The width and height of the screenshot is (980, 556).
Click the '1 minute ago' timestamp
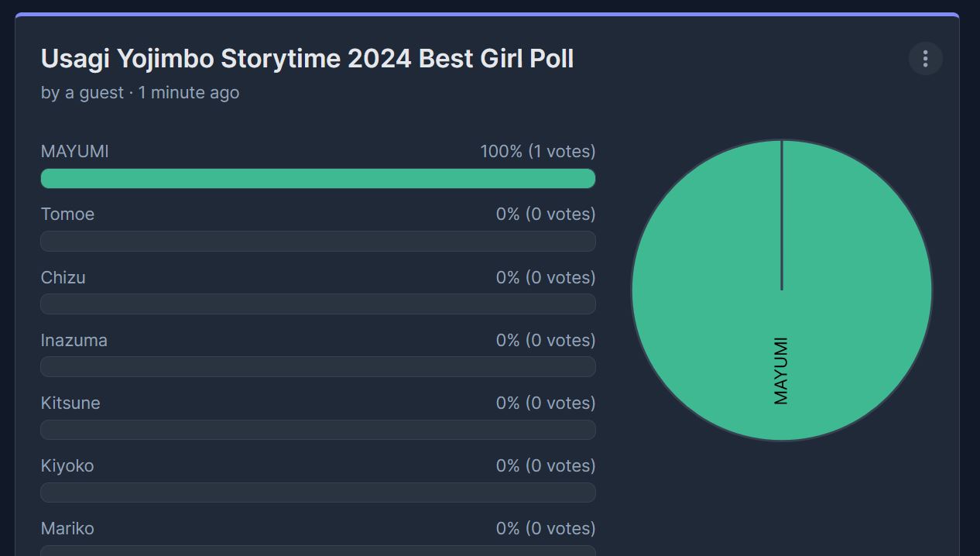click(189, 93)
